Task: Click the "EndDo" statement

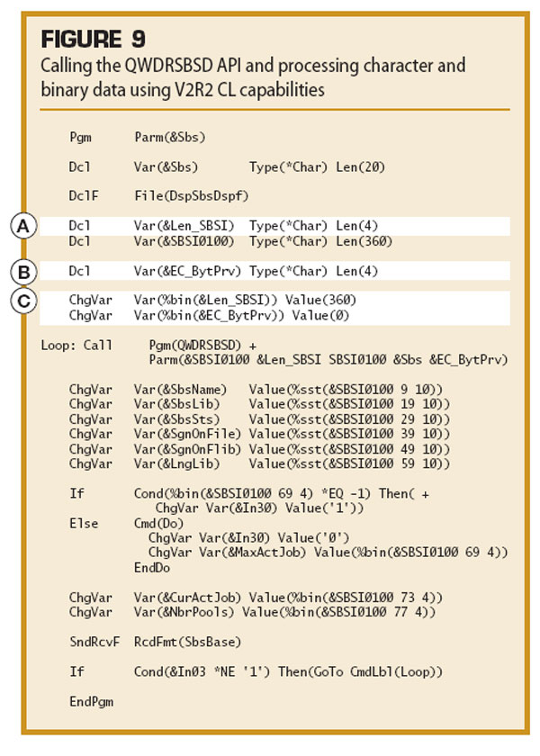Action: click(x=152, y=568)
